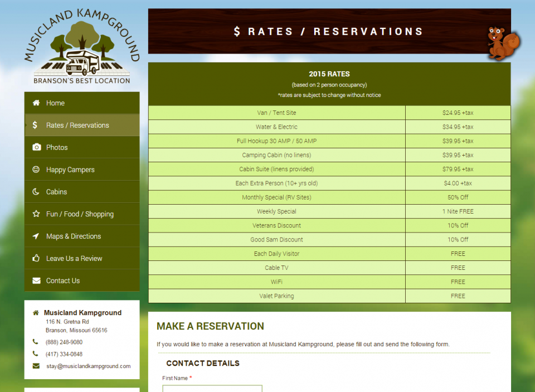The image size is (535, 392).
Task: Click the (417) 334-0848 phone number
Action: pyautogui.click(x=64, y=354)
